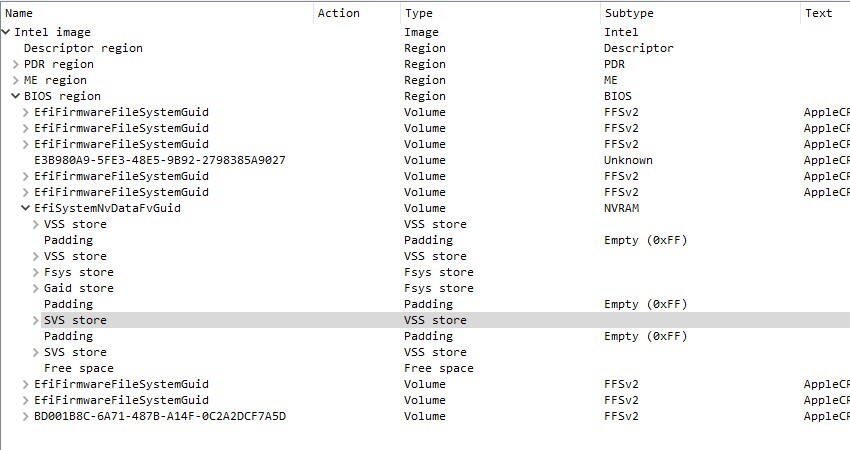The height and width of the screenshot is (450, 850).
Task: Click the Name column header
Action: 19,13
